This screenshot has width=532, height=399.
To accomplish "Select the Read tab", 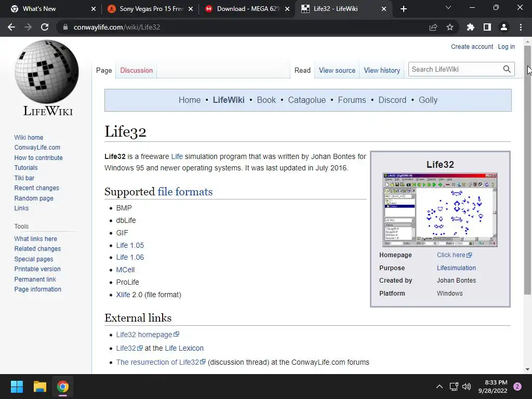I will (302, 70).
